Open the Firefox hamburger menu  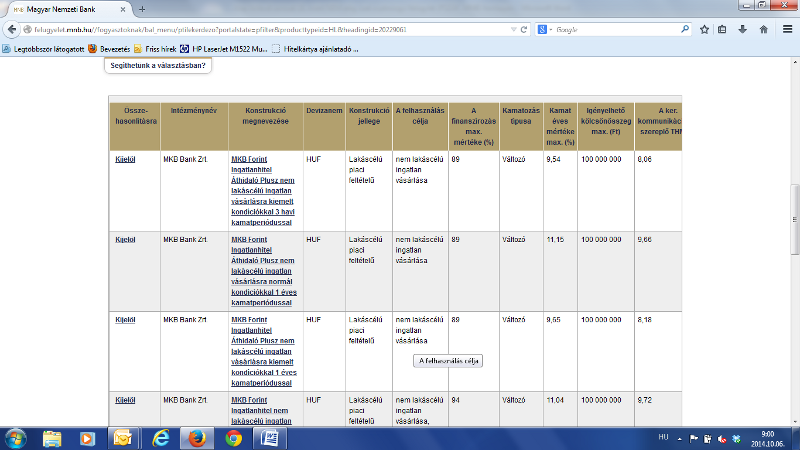pos(787,30)
